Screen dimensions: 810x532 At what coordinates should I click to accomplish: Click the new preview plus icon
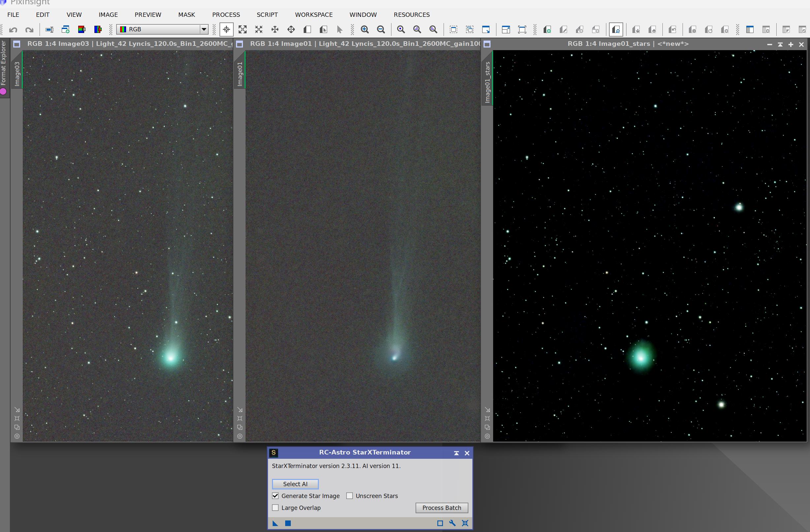coord(547,30)
